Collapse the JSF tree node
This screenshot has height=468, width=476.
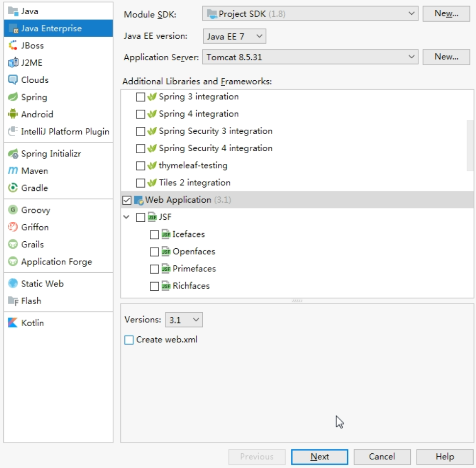tap(126, 217)
